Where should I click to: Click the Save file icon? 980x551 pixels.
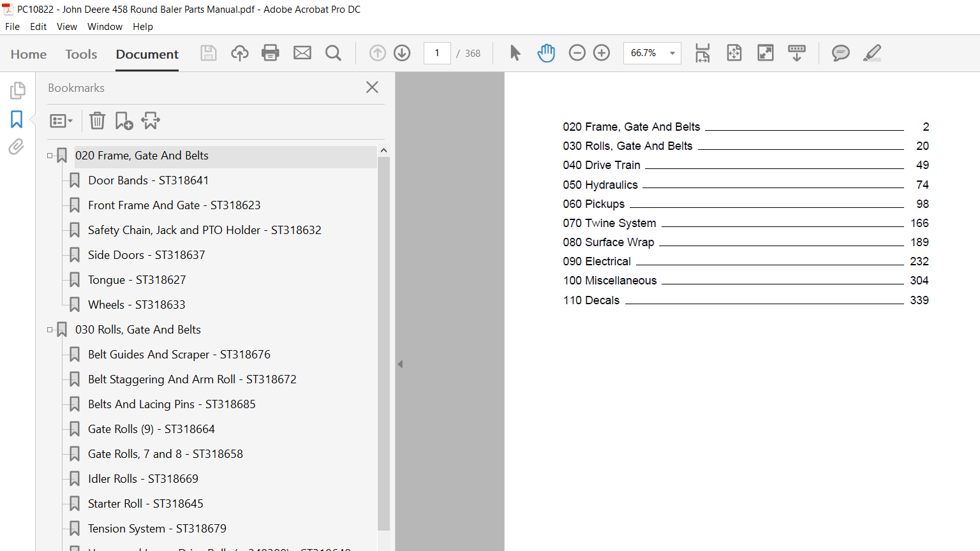tap(209, 53)
